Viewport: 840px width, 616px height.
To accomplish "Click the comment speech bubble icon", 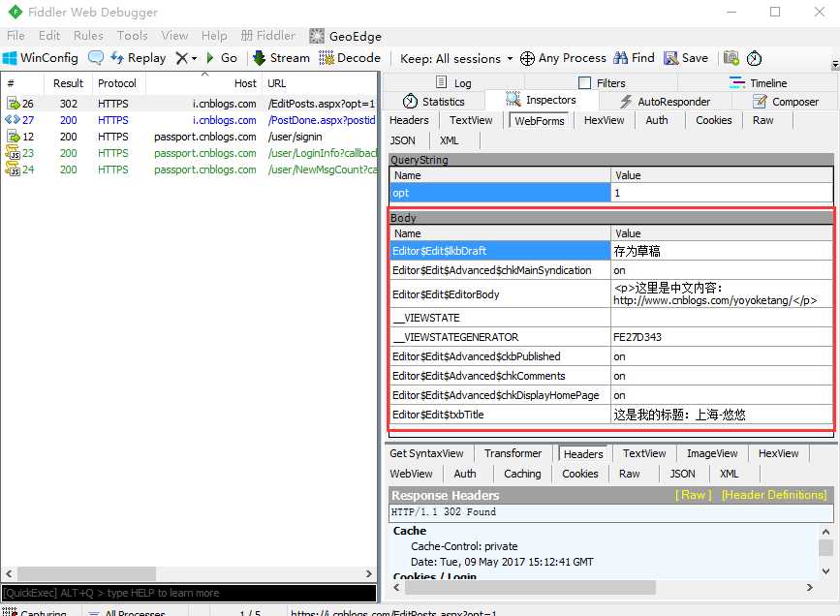I will (95, 57).
